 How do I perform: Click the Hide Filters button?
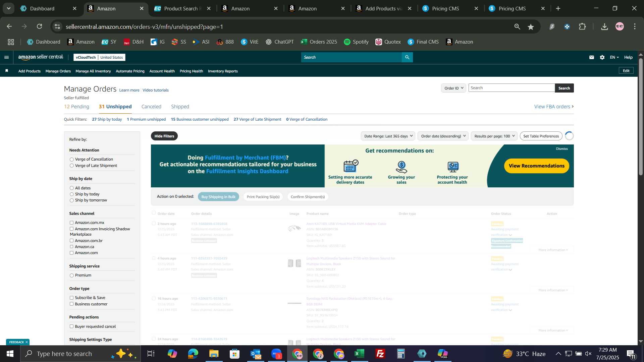click(x=164, y=136)
